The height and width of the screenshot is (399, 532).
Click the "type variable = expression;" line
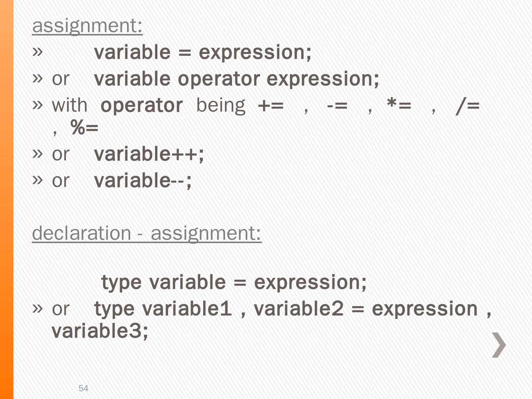click(234, 282)
